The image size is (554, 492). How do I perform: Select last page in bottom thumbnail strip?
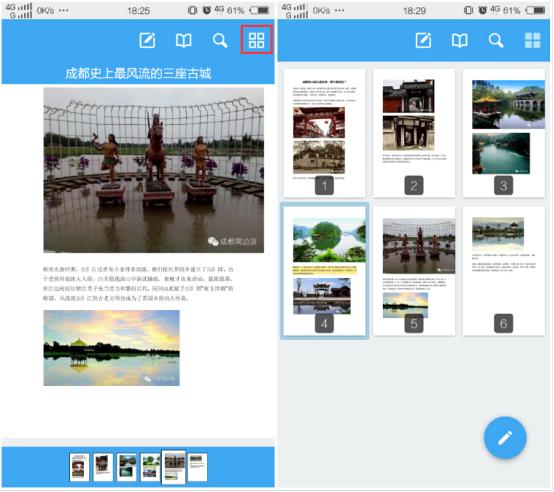197,467
